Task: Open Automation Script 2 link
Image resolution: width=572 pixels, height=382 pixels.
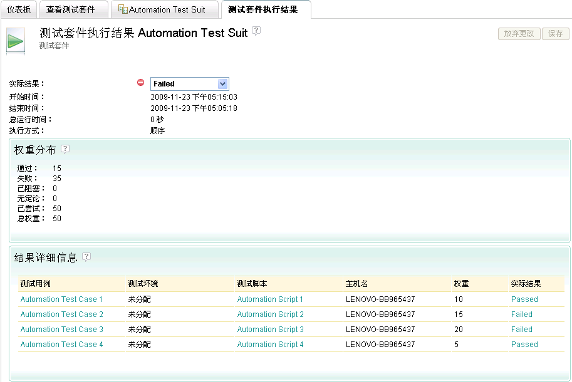Action: pos(270,314)
